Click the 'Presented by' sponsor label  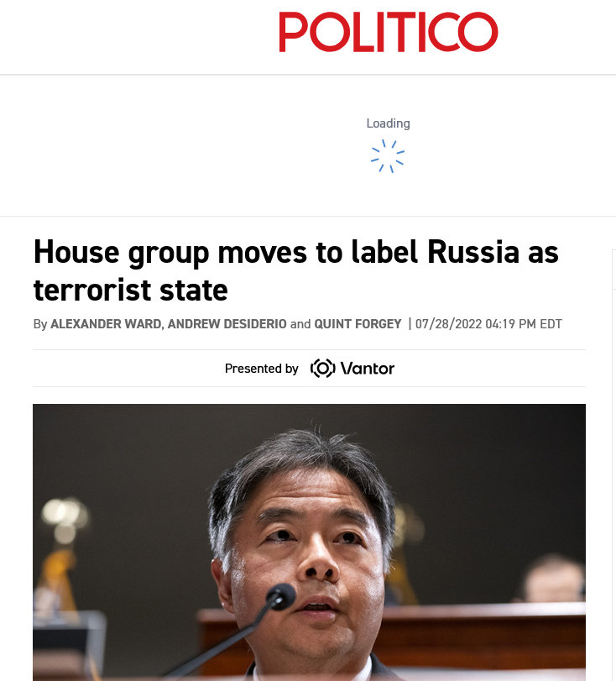pos(261,369)
